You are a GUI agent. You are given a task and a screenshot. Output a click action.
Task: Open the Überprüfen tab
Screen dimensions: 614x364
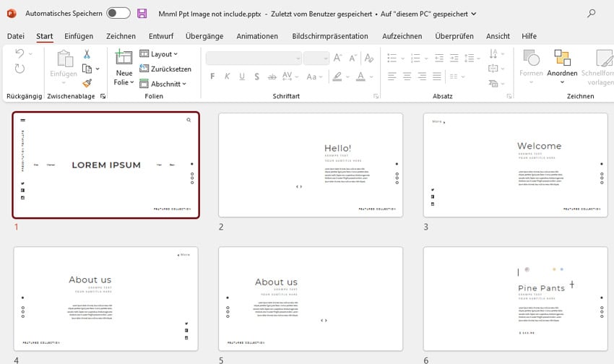454,36
